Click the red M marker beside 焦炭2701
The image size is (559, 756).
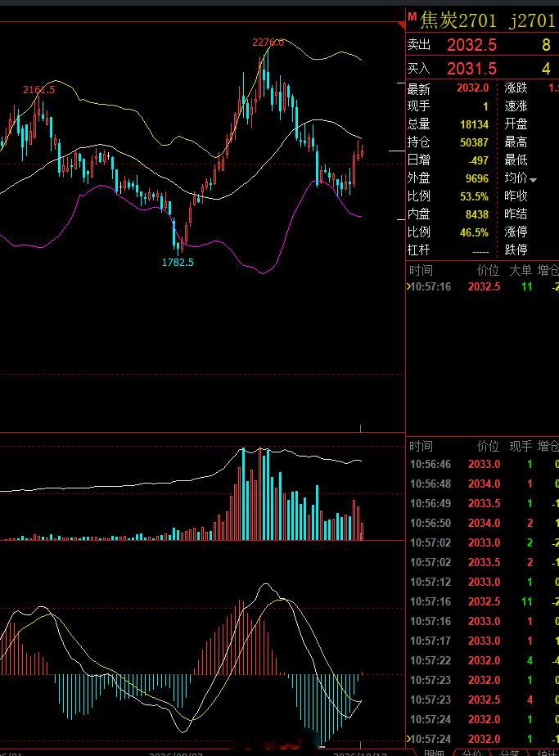(412, 16)
